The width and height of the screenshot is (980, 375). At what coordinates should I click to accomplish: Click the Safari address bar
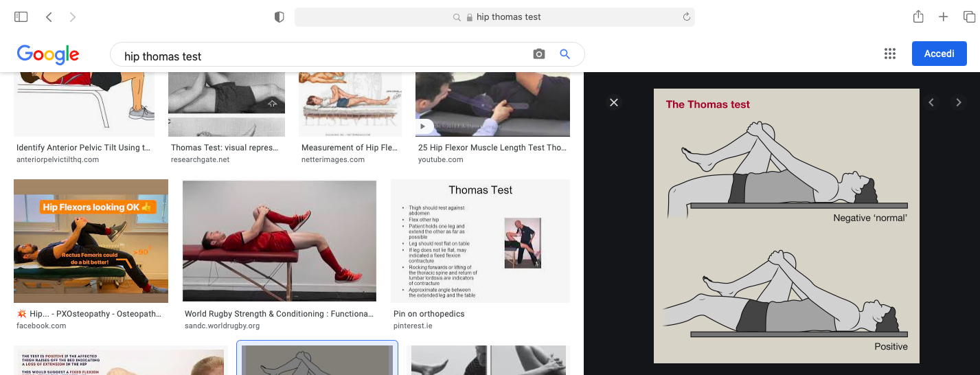[x=494, y=17]
